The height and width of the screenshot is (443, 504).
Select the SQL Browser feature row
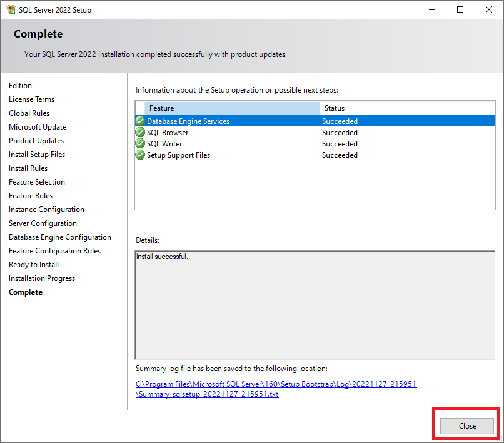coord(167,133)
